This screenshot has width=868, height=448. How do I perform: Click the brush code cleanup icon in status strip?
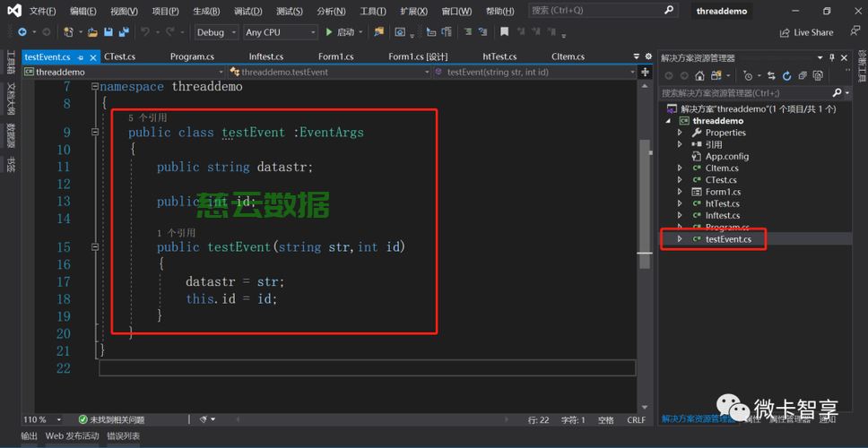coord(204,420)
